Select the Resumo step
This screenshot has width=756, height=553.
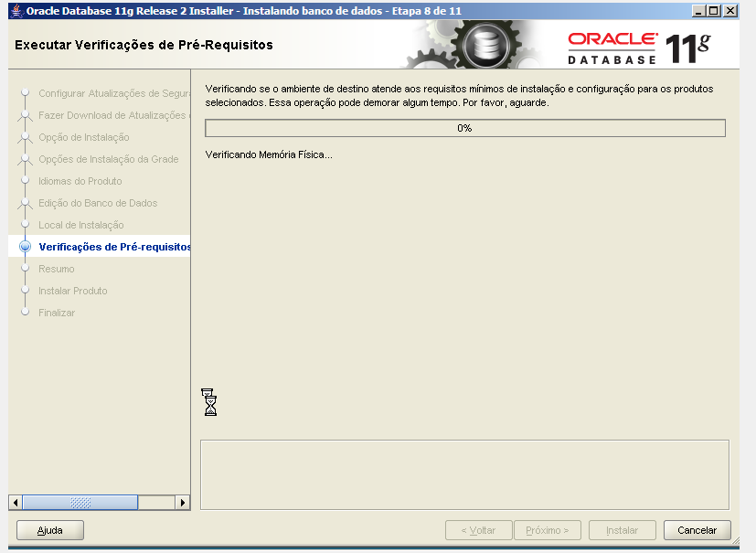coord(57,269)
